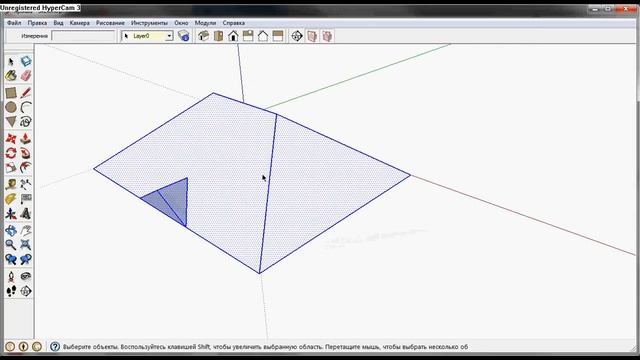Open the Файл menu
This screenshot has width=640, height=360.
14,23
